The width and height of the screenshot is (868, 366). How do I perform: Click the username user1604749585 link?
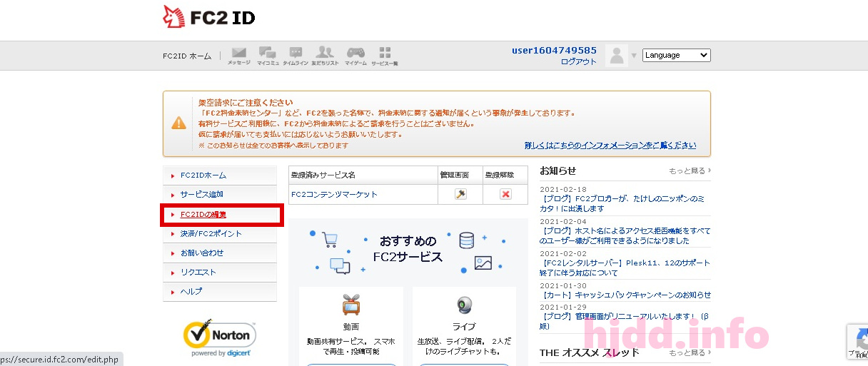coord(554,50)
